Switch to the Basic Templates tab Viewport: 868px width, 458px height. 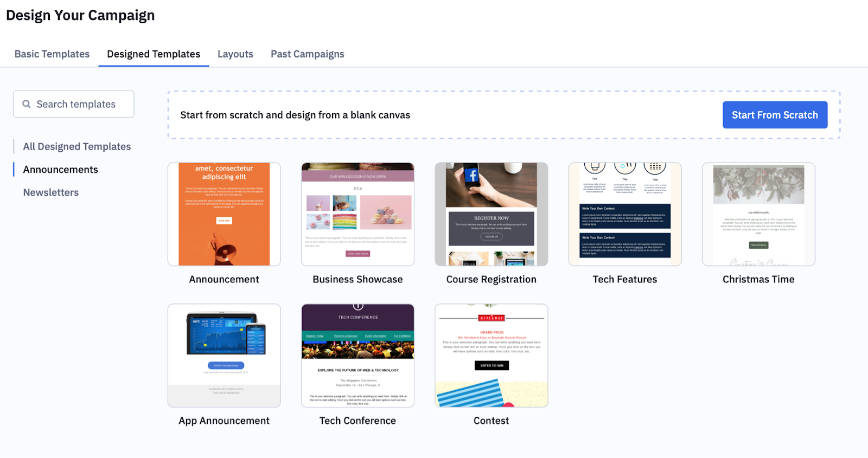point(52,54)
